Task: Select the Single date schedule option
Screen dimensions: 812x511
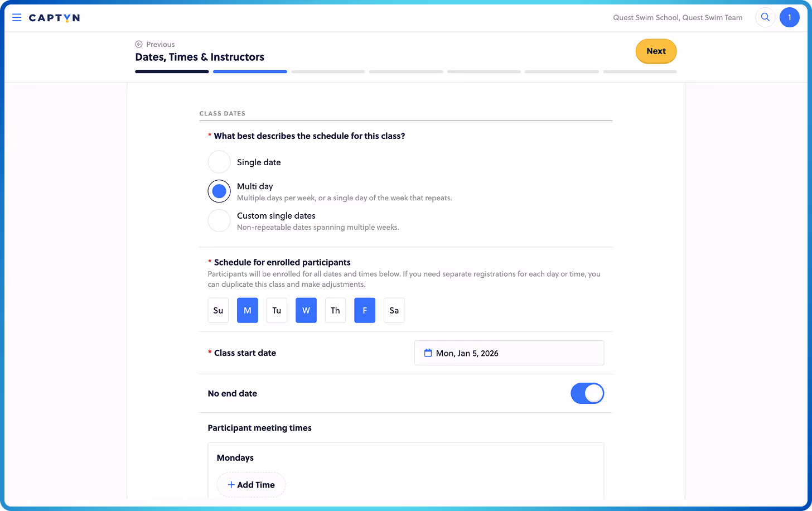Action: coord(219,162)
